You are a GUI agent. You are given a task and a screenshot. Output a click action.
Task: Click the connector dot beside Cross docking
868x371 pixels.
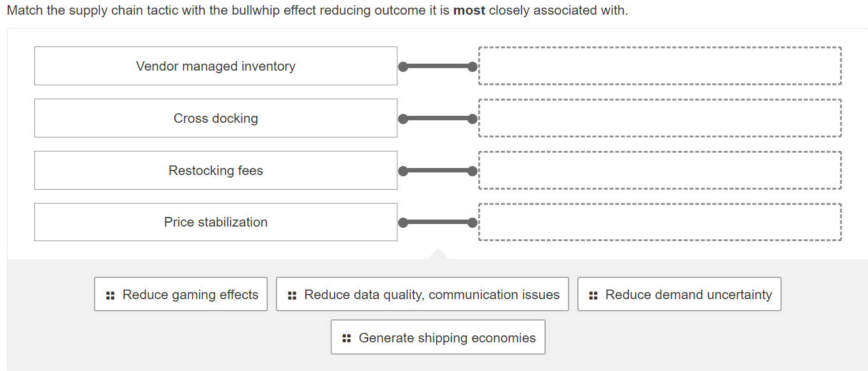(x=403, y=118)
